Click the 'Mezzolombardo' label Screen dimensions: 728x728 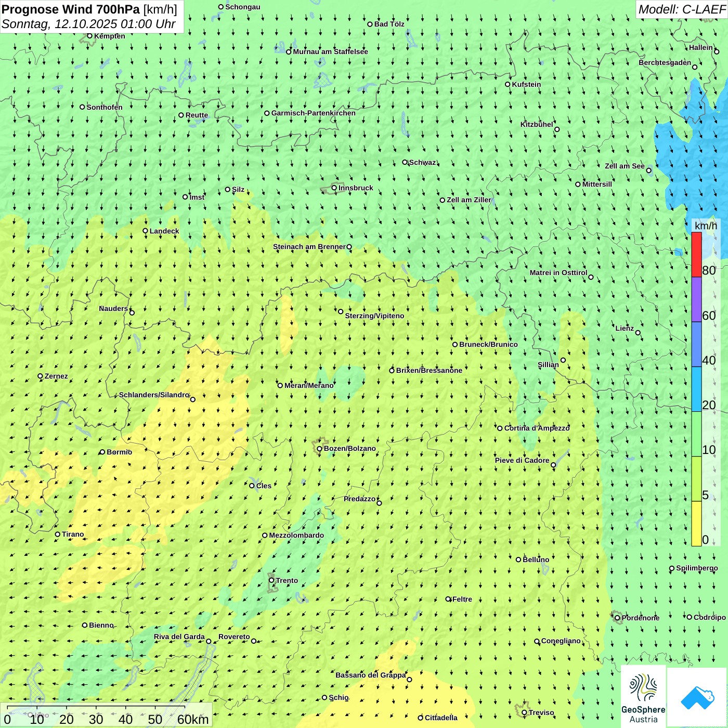pyautogui.click(x=296, y=535)
